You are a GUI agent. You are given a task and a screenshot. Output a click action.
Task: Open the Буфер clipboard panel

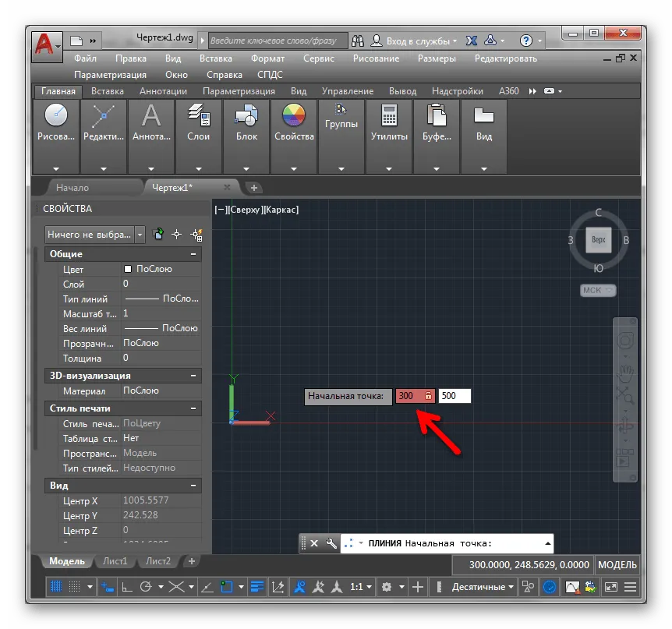point(437,136)
